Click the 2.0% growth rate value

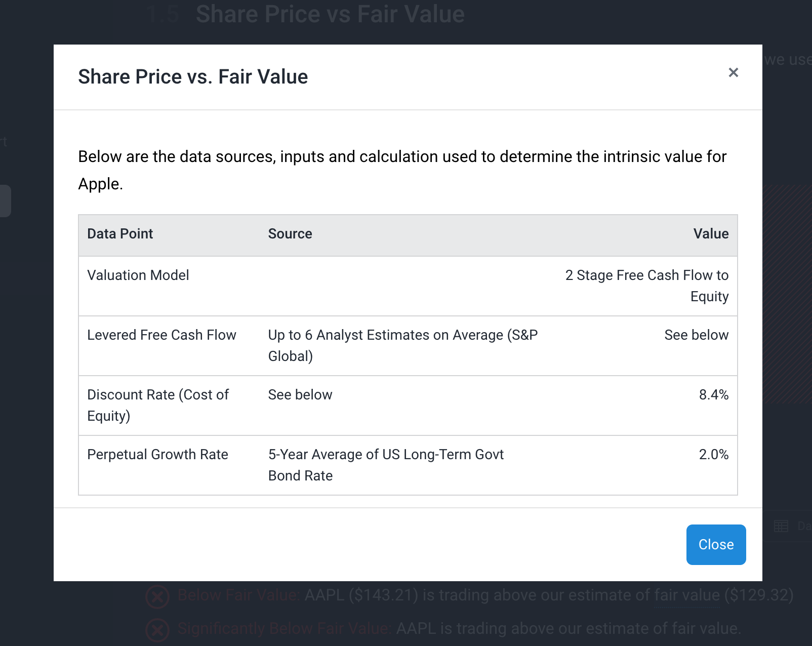point(714,455)
